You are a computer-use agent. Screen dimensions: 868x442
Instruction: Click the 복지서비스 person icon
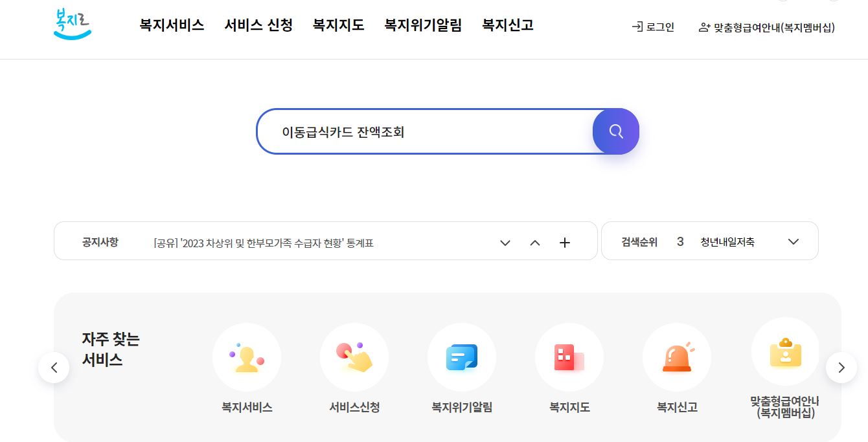coord(247,357)
